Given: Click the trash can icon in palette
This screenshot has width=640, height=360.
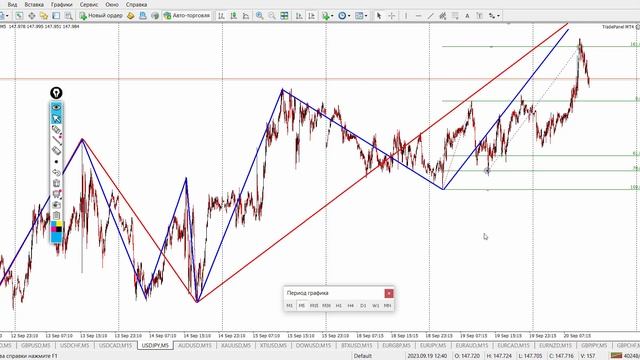Looking at the screenshot, I should coord(56,183).
